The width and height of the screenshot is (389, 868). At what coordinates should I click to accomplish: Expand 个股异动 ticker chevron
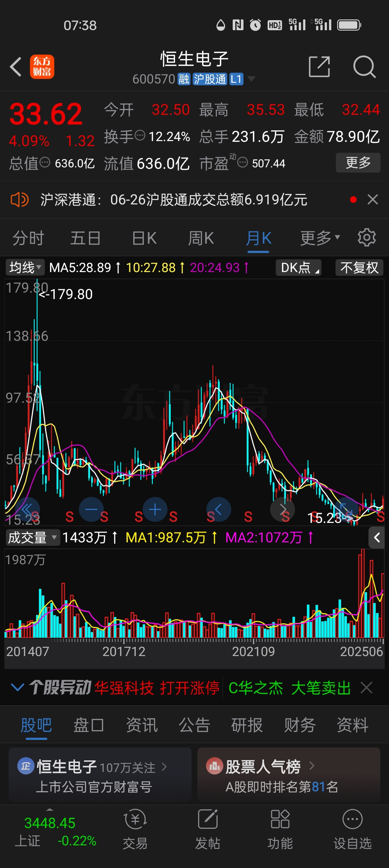[18, 688]
